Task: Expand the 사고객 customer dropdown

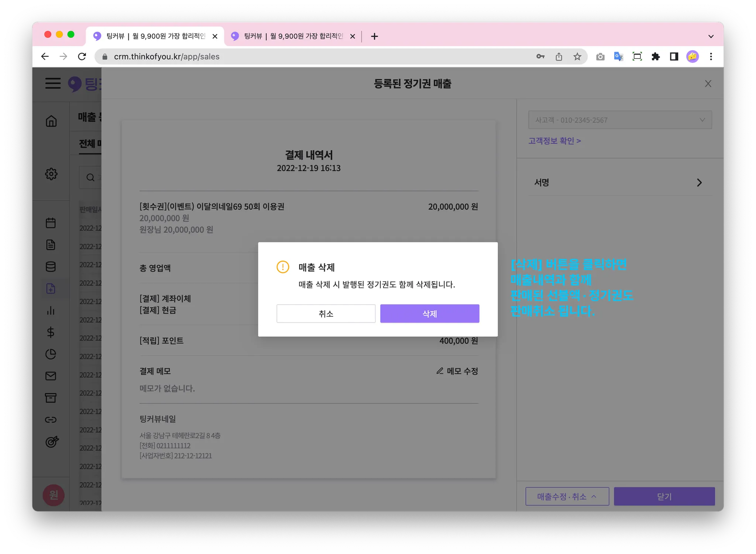Action: click(x=620, y=120)
